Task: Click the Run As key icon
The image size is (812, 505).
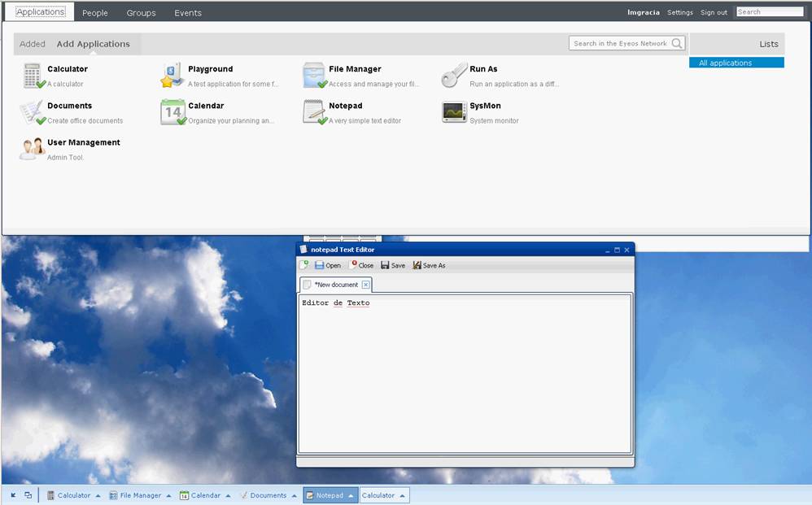Action: (x=454, y=76)
